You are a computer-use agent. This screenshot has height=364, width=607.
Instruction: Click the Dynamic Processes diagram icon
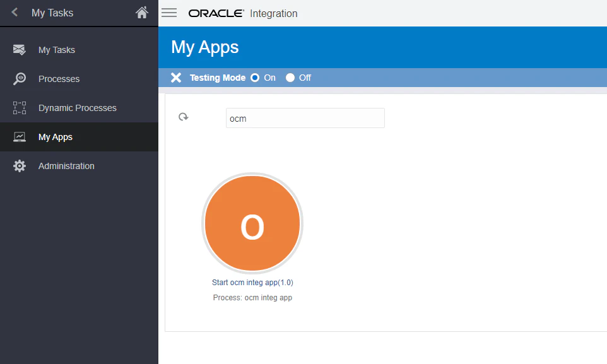pyautogui.click(x=20, y=108)
